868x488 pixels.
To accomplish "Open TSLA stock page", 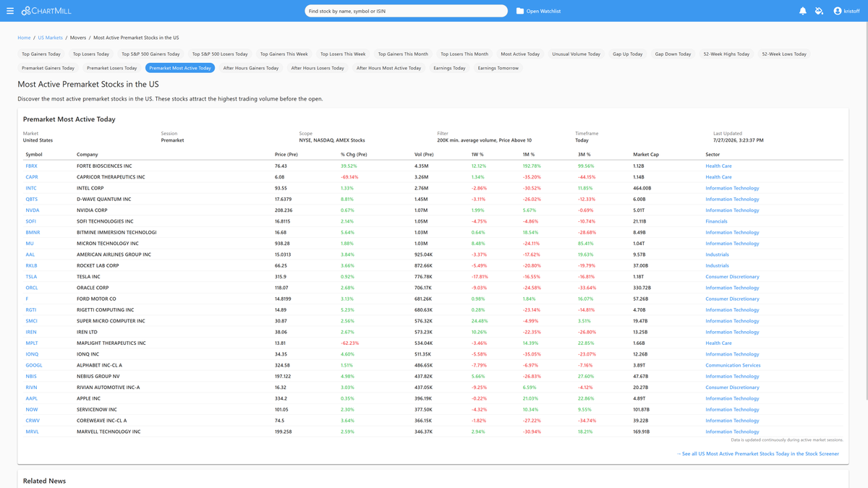I will click(31, 277).
